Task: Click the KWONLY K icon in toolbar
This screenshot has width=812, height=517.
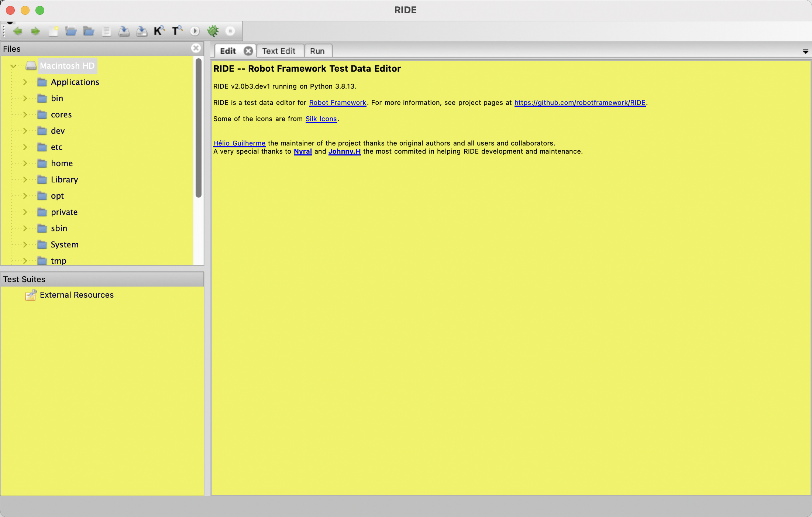Action: pyautogui.click(x=157, y=31)
